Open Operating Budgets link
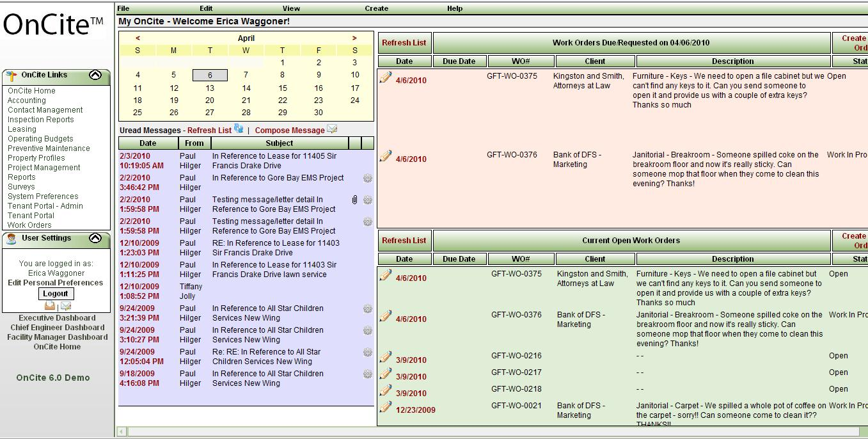 coord(40,139)
